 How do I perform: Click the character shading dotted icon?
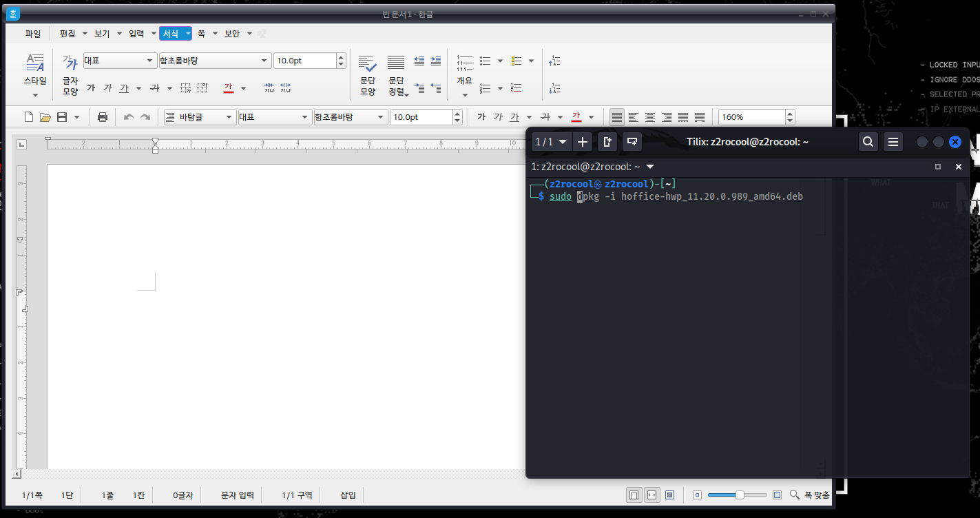point(202,88)
